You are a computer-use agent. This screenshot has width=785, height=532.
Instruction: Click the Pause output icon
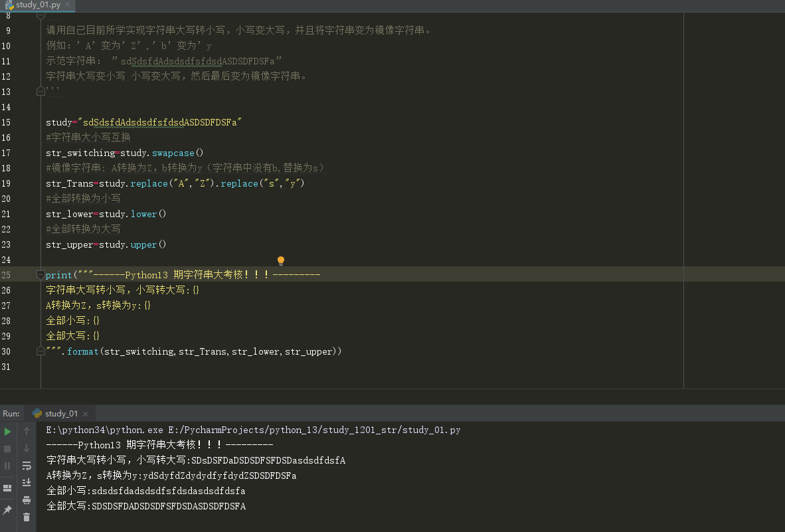(x=7, y=466)
